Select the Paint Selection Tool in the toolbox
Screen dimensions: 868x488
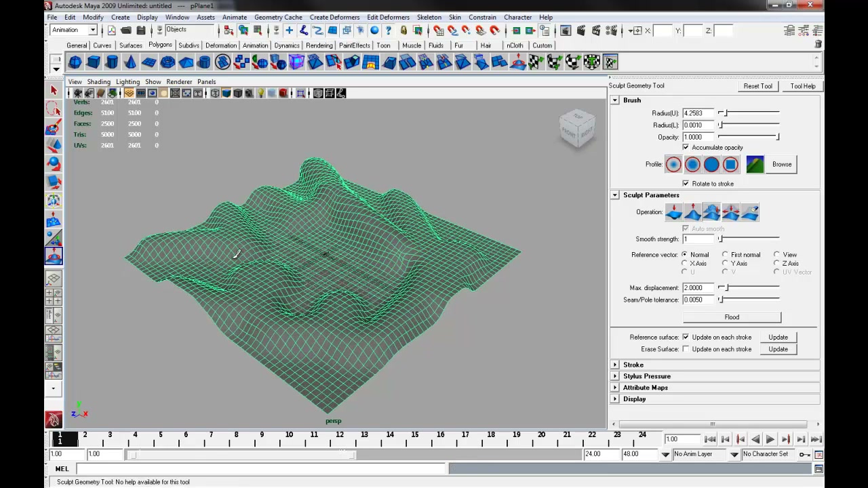click(54, 127)
